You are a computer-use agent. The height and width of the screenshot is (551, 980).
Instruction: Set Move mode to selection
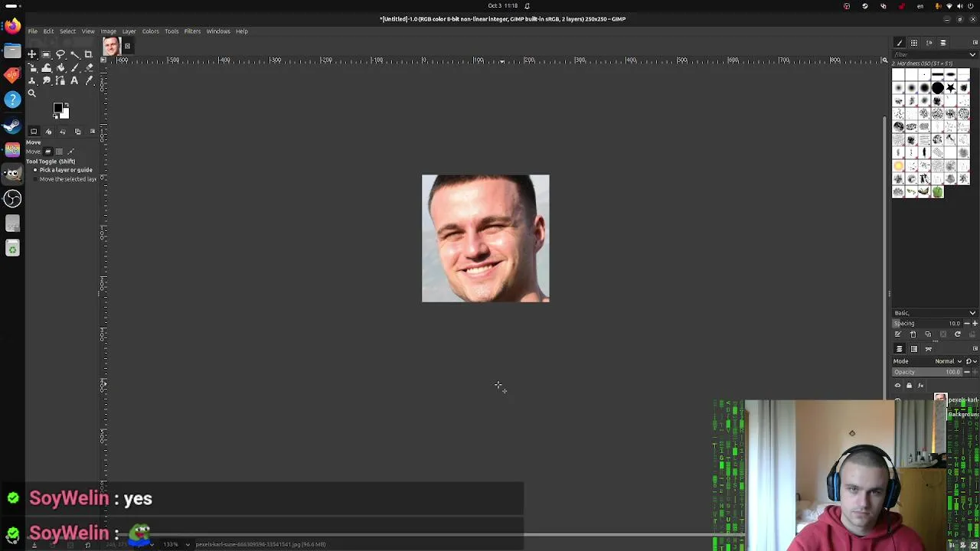pyautogui.click(x=59, y=152)
